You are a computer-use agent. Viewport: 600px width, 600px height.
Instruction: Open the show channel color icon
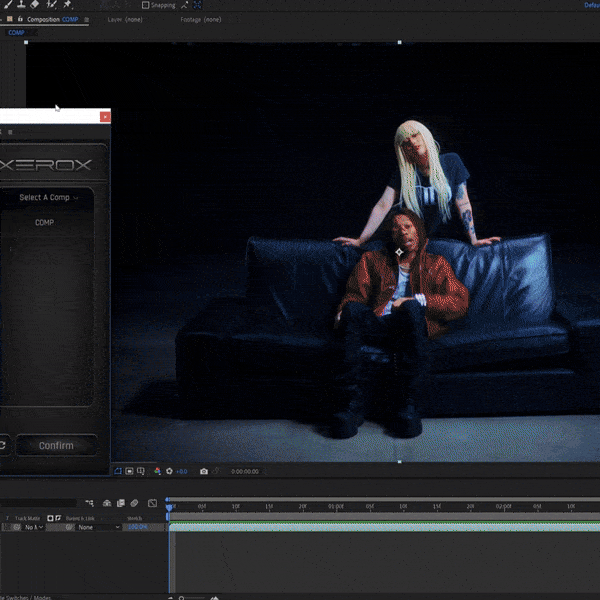pos(157,471)
